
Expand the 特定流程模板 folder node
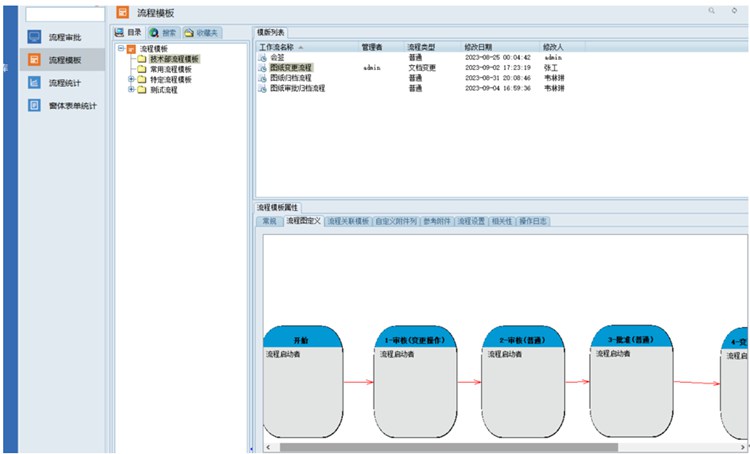[x=131, y=79]
